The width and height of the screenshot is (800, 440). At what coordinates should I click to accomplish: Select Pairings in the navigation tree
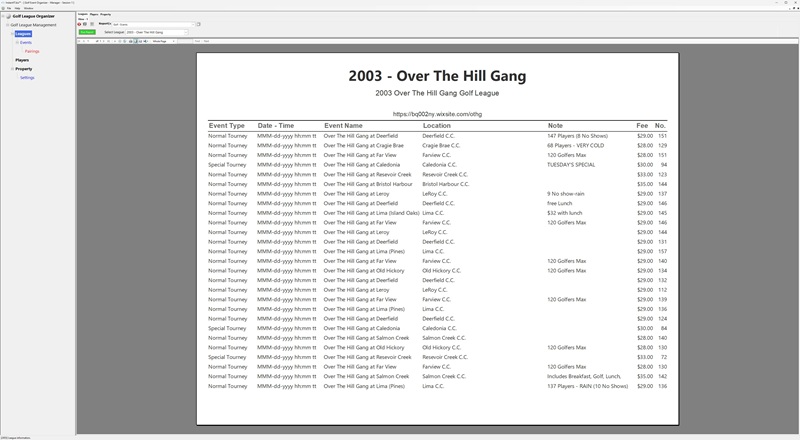click(32, 51)
